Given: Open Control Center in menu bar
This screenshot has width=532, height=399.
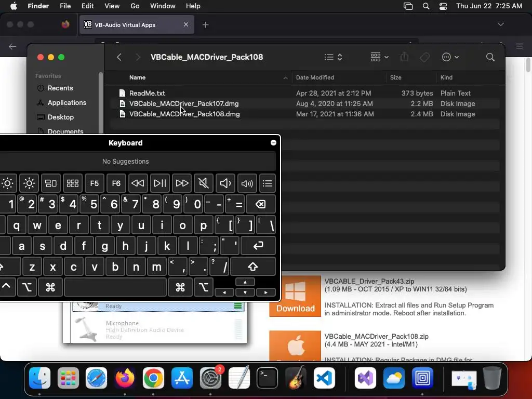Looking at the screenshot, I should coord(443,6).
